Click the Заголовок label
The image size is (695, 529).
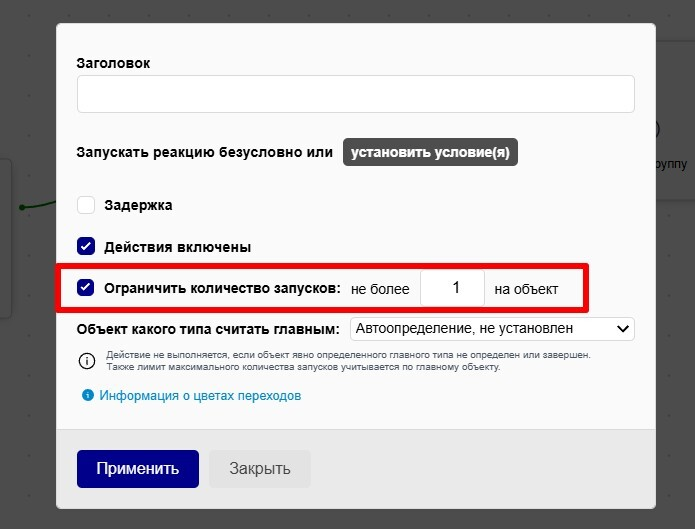click(x=113, y=63)
